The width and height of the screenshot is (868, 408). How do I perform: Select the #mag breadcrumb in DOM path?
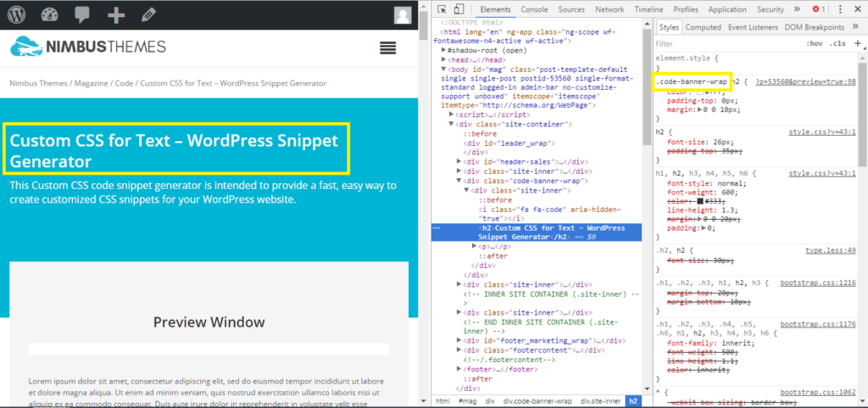467,401
